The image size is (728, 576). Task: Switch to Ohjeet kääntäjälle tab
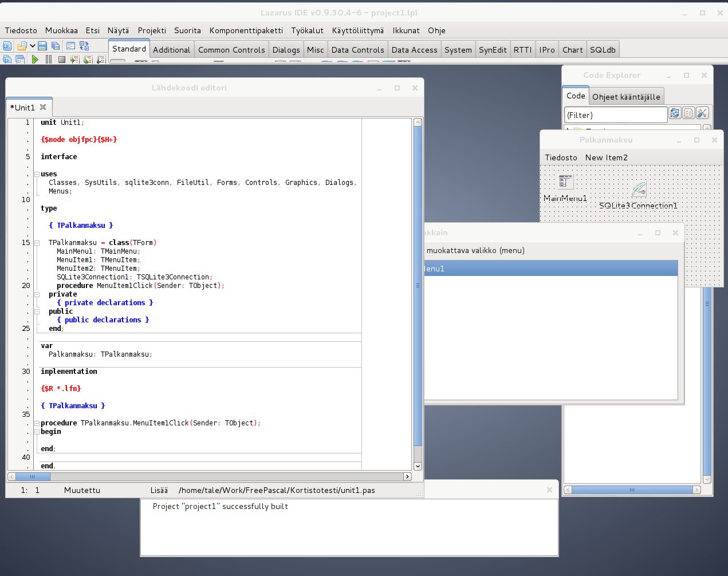626,97
